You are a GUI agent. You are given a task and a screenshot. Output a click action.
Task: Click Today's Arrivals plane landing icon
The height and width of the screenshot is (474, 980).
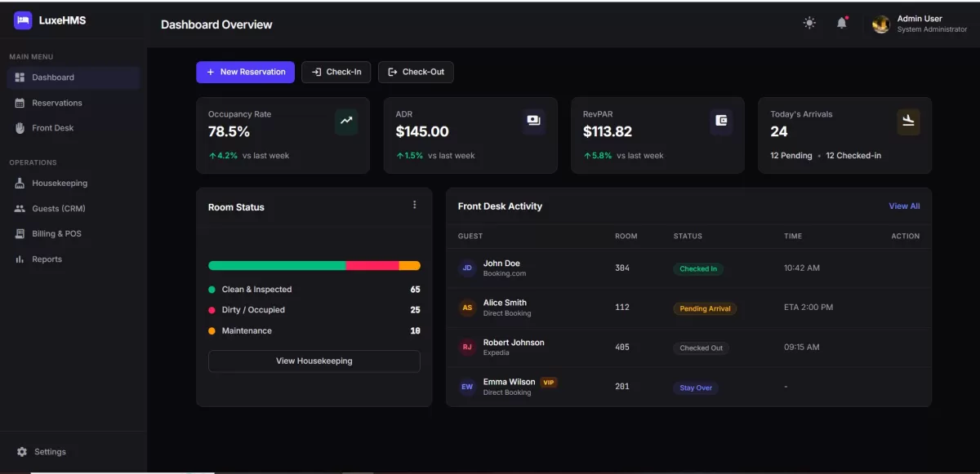[908, 122]
